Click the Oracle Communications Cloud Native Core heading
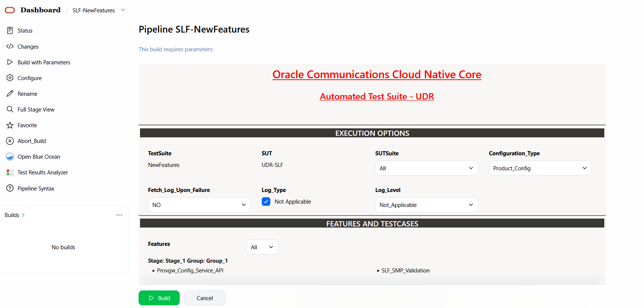Viewport: 644px width, 308px height. pyautogui.click(x=377, y=74)
